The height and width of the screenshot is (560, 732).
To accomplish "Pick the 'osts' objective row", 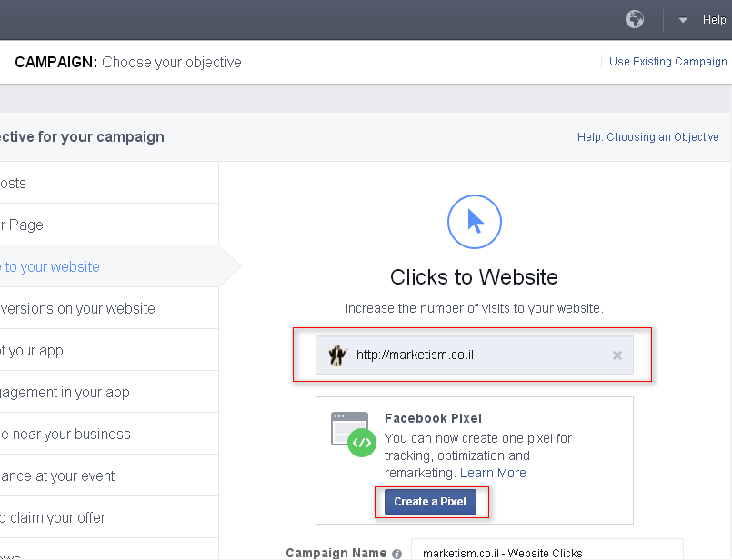I will click(x=109, y=183).
